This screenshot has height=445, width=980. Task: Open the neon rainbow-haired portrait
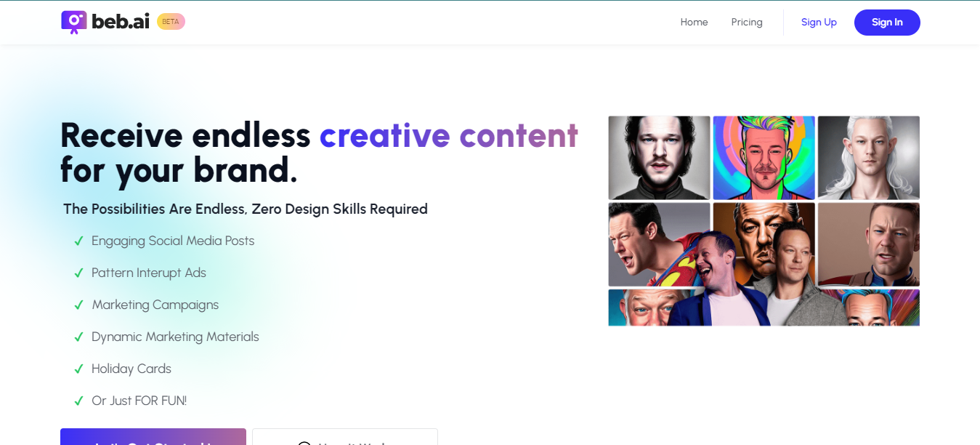point(764,157)
